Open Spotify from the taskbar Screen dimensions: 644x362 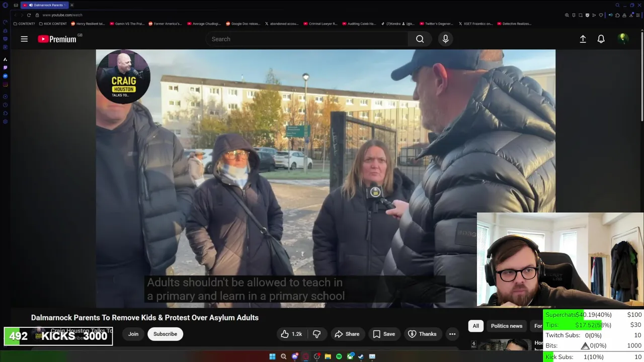(339, 356)
